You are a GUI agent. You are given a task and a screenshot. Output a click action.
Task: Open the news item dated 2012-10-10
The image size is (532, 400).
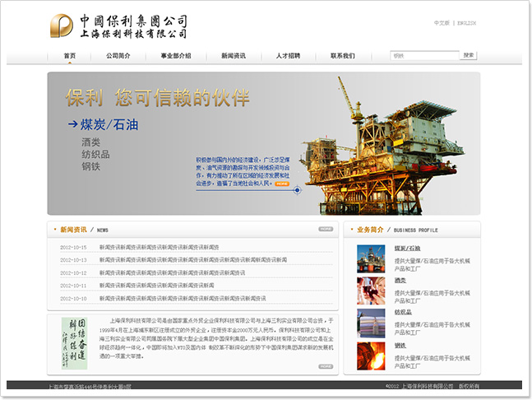(183, 299)
